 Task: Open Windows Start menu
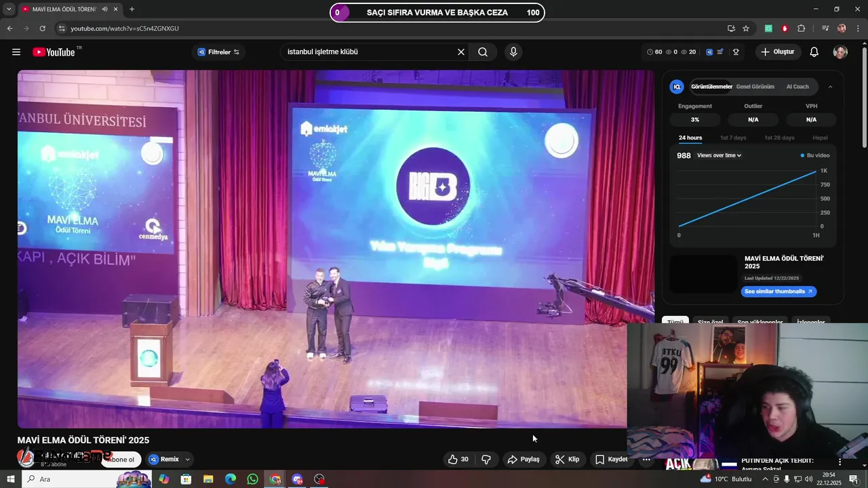pos(10,479)
